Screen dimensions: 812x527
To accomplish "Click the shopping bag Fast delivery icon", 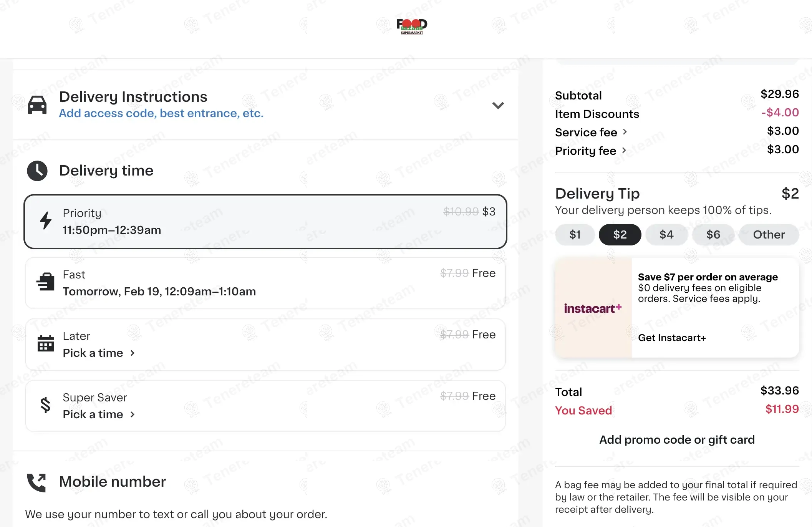I will [x=46, y=282].
